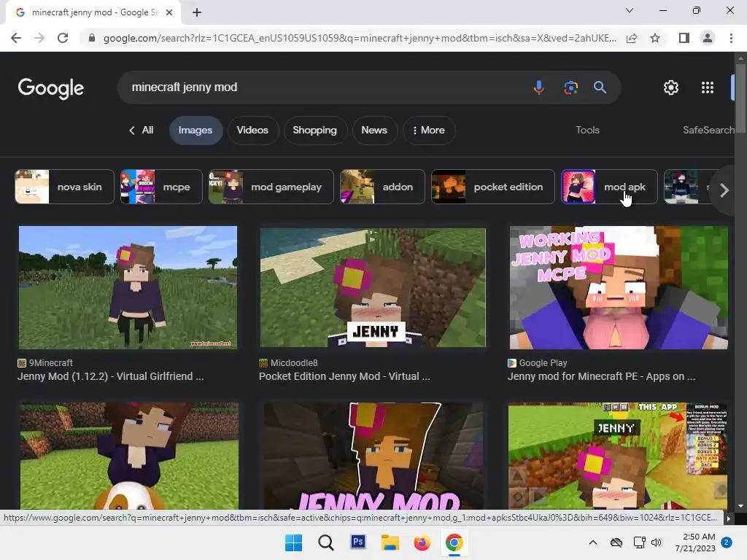Open the Tools filter options
Viewport: 747px width, 560px height.
[x=587, y=130]
